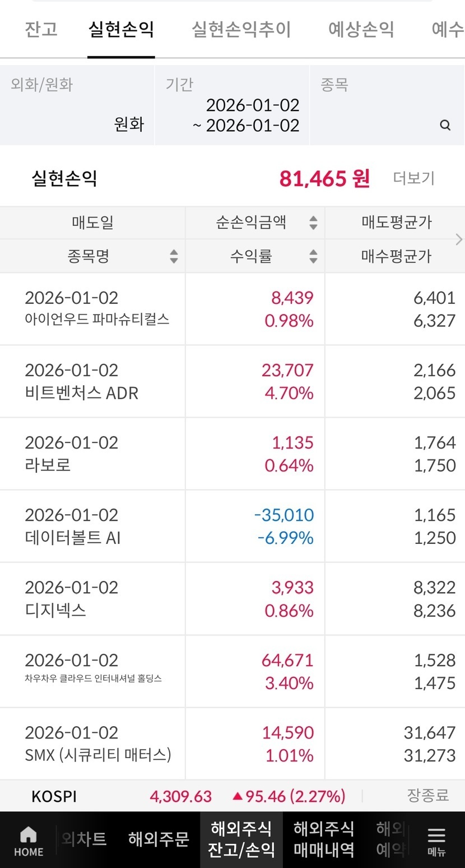Tap the magnifier icon in 종목 field
The image size is (465, 868).
445,125
